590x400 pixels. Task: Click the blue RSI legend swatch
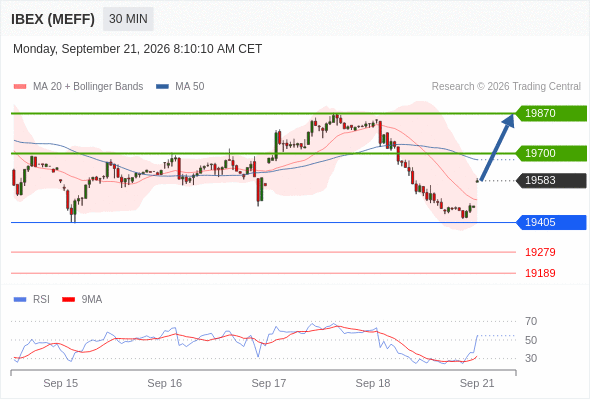[x=20, y=300]
